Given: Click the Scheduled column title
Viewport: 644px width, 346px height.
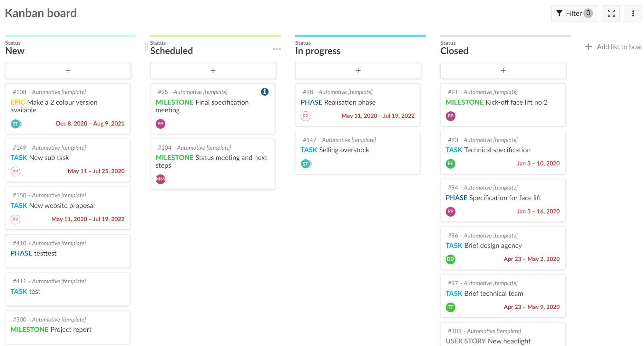Looking at the screenshot, I should coord(171,51).
